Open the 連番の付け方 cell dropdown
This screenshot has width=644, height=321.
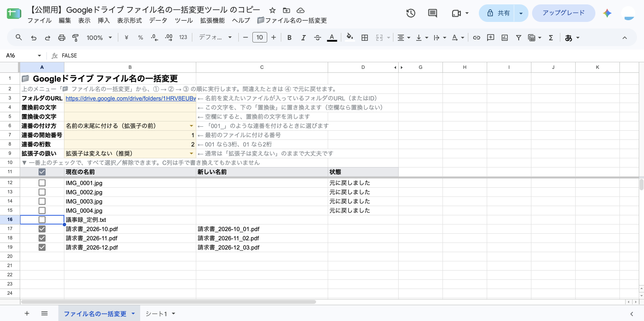point(191,126)
